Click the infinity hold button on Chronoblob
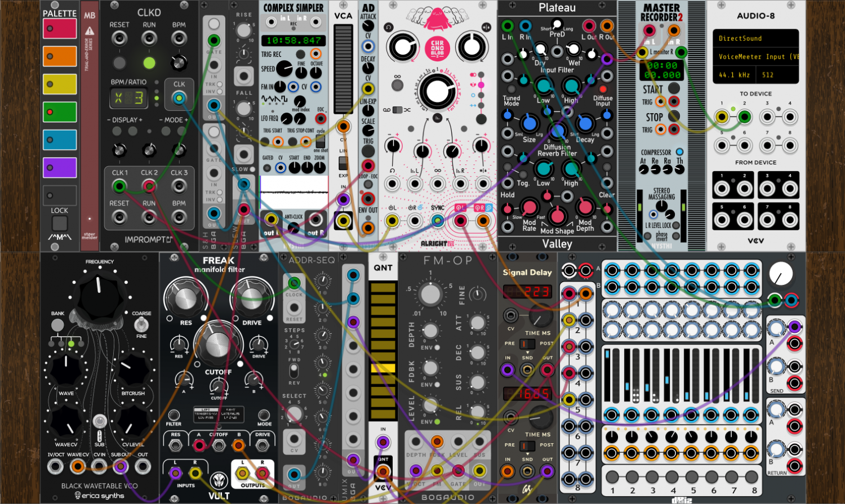This screenshot has height=504, width=845. [397, 86]
